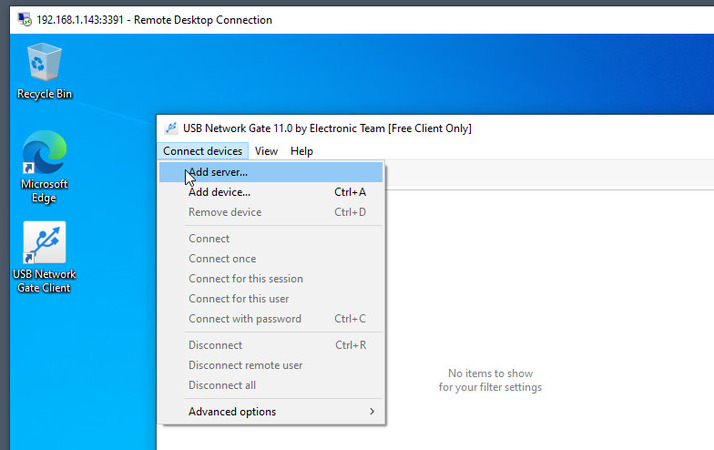Screen dimensions: 714x450
Task: Click the USB Network Gate window icon
Action: pos(171,128)
